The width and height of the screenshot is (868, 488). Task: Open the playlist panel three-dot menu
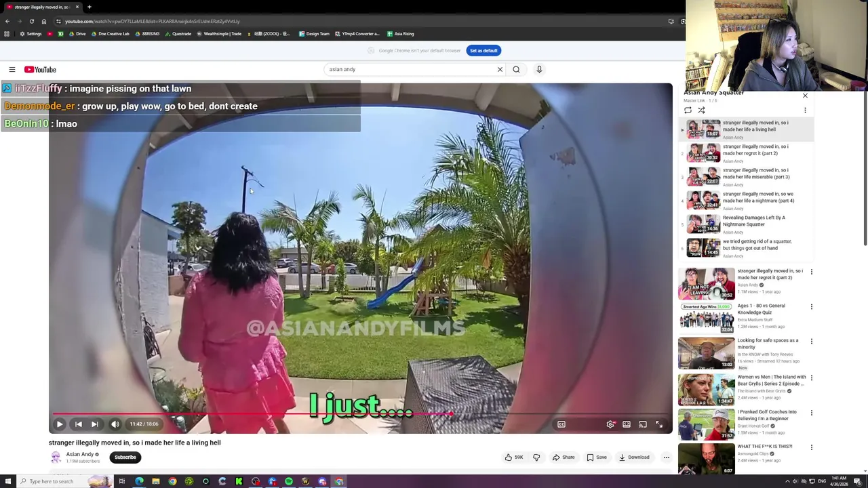click(805, 110)
